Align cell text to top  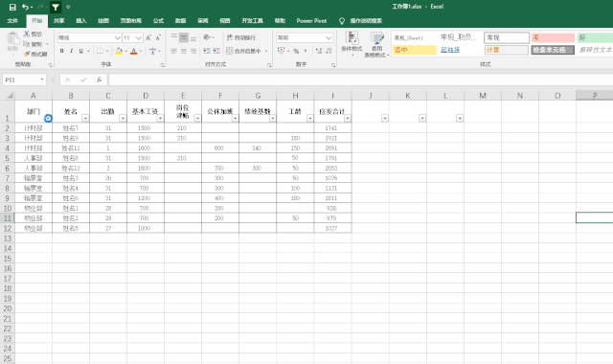[174, 37]
